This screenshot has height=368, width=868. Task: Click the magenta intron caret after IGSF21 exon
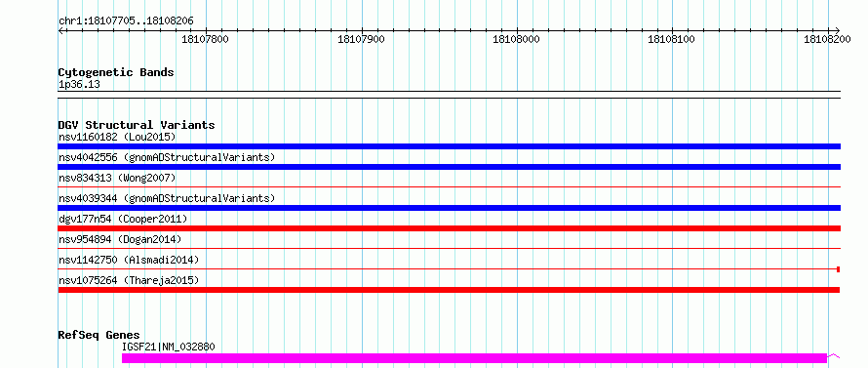(834, 356)
